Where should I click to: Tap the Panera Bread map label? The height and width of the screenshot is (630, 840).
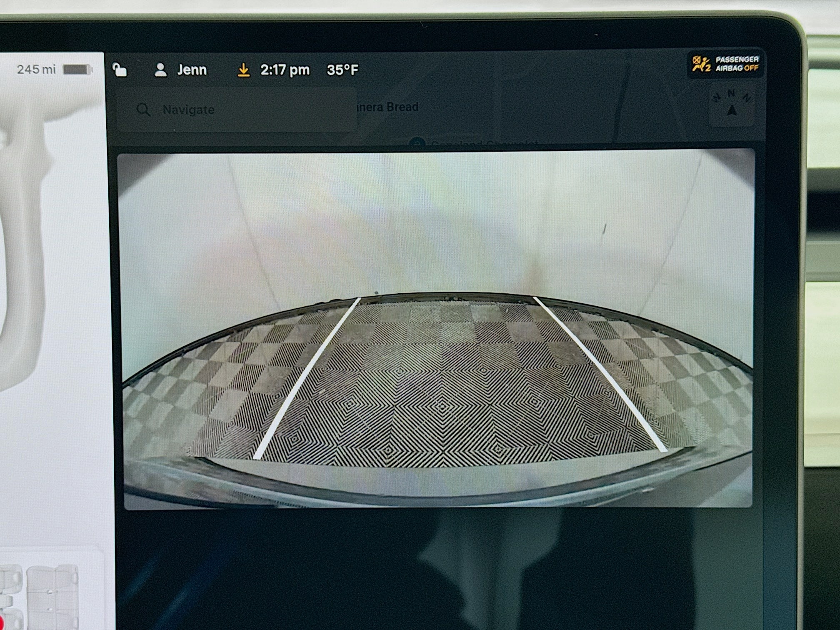(x=387, y=107)
